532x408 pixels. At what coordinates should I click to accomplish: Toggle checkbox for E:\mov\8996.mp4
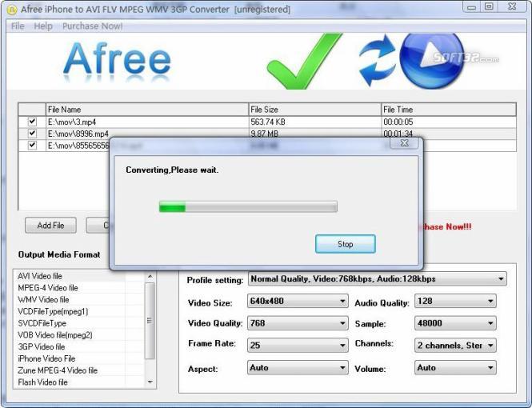coord(32,134)
